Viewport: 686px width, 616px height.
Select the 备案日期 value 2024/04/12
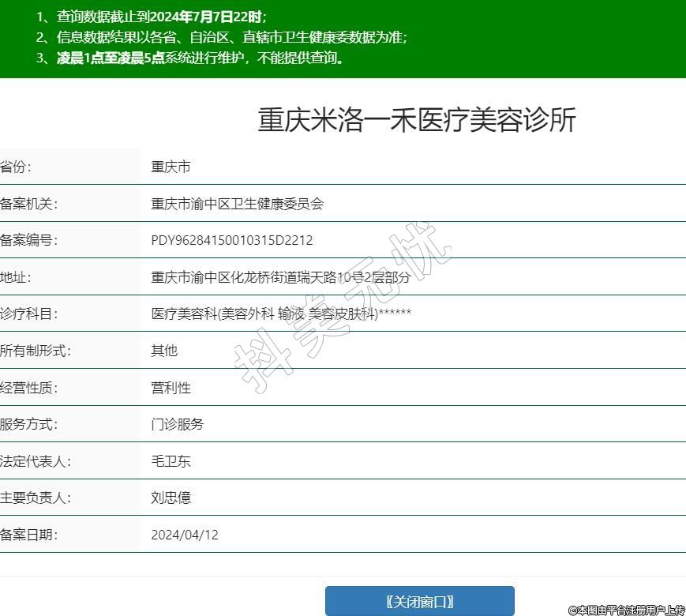coord(185,535)
